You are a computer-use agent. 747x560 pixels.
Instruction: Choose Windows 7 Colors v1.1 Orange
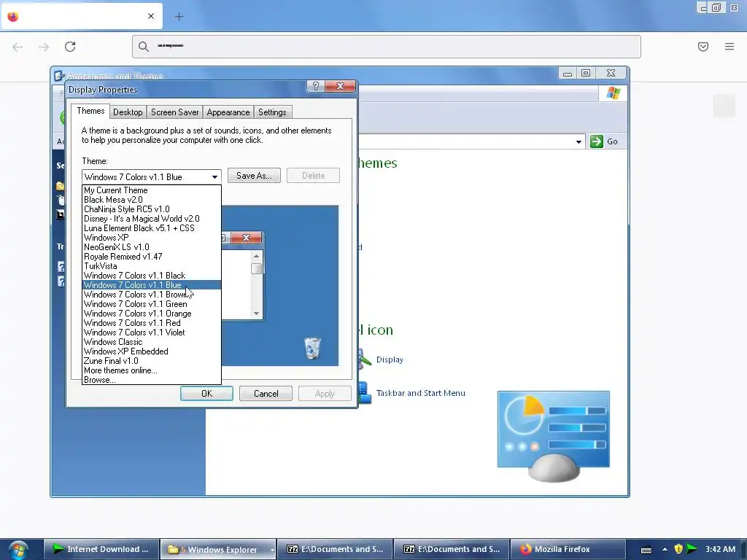[x=152, y=314]
